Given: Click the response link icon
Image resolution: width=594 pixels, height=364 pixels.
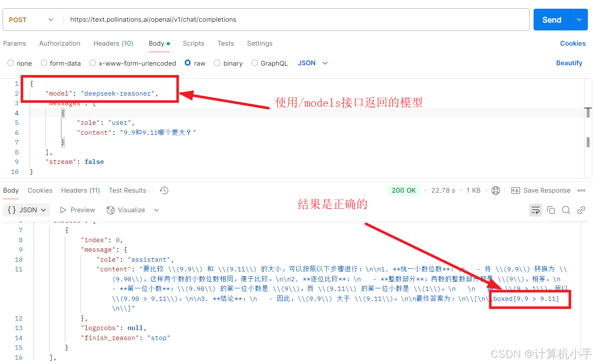Looking at the screenshot, I should (581, 210).
